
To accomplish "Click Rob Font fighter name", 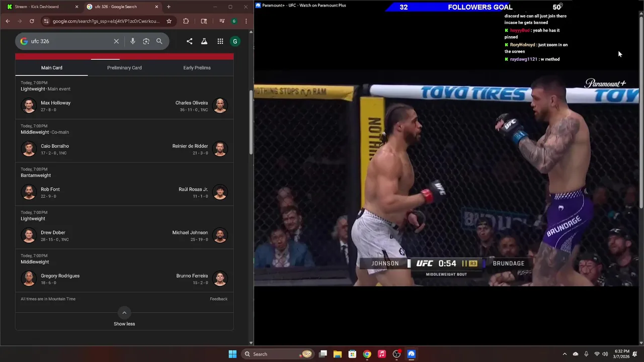I will pos(50,189).
